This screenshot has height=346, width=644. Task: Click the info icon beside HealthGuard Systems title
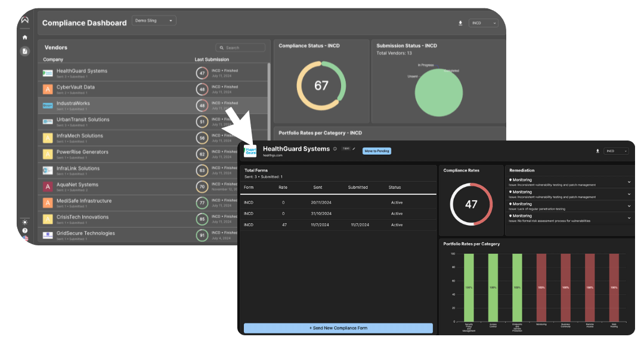[334, 149]
